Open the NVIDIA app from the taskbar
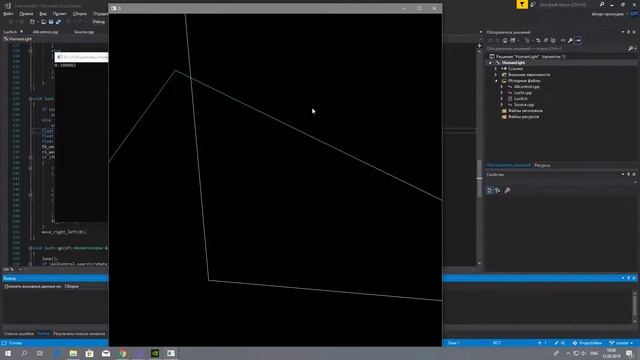640x360 pixels. pyautogui.click(x=155, y=353)
